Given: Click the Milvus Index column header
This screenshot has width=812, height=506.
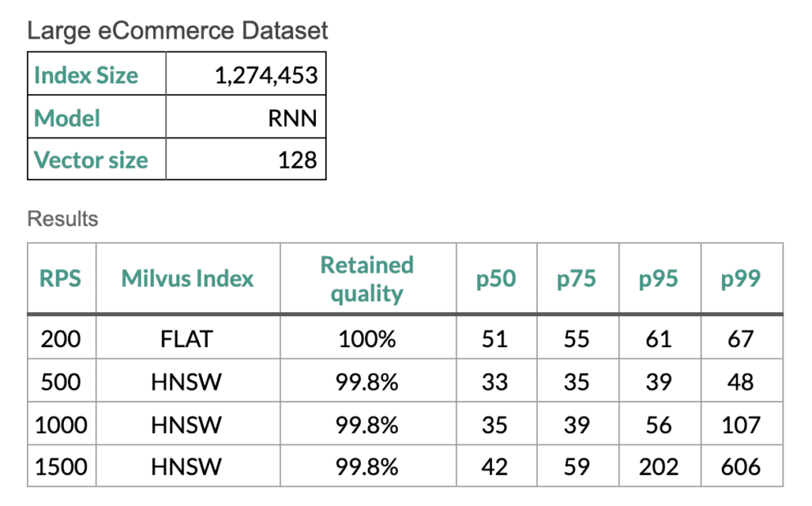Looking at the screenshot, I should click(x=187, y=278).
